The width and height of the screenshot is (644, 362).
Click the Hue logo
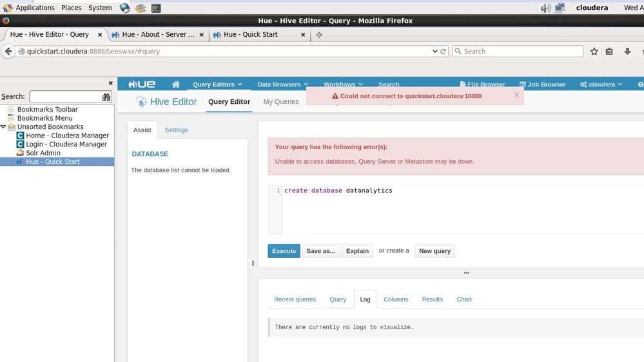[142, 85]
